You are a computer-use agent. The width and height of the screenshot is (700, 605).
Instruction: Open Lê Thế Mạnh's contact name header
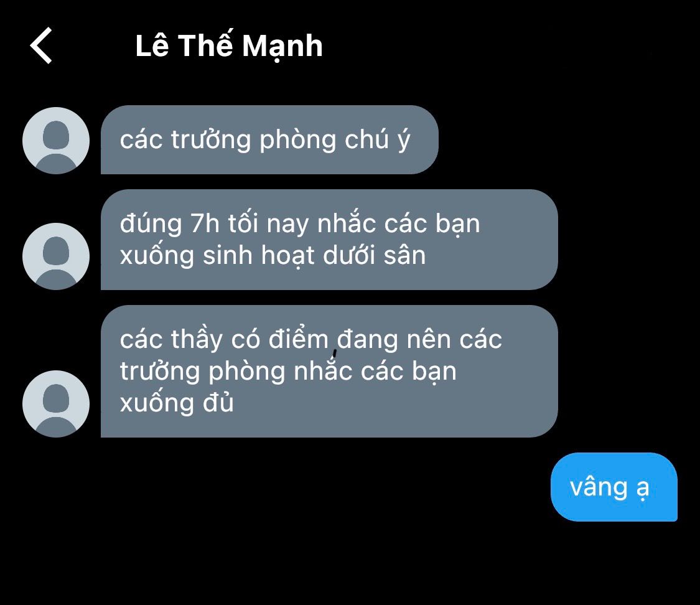pyautogui.click(x=229, y=45)
